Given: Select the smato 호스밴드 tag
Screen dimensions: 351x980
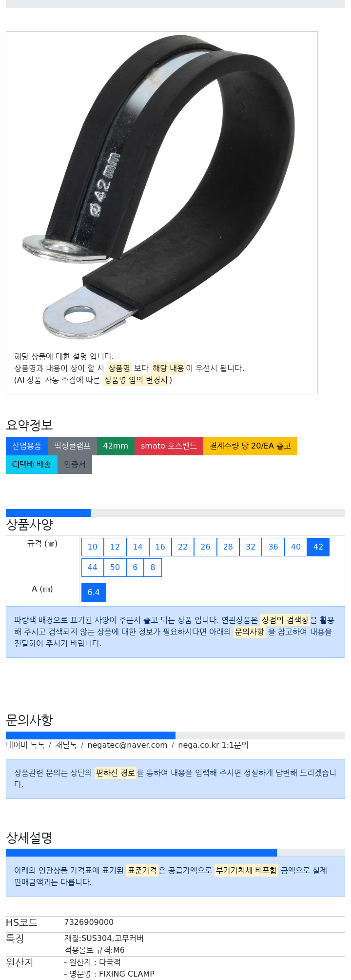Looking at the screenshot, I should pos(169,446).
